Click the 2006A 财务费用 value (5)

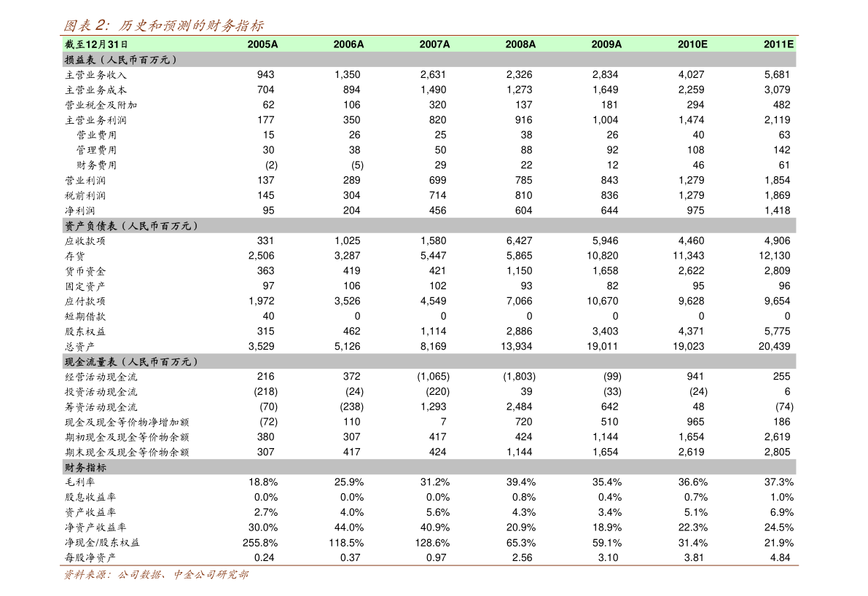358,165
